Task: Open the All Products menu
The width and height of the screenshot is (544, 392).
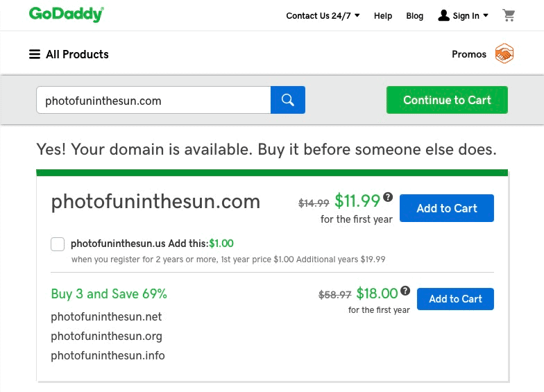Action: point(69,54)
